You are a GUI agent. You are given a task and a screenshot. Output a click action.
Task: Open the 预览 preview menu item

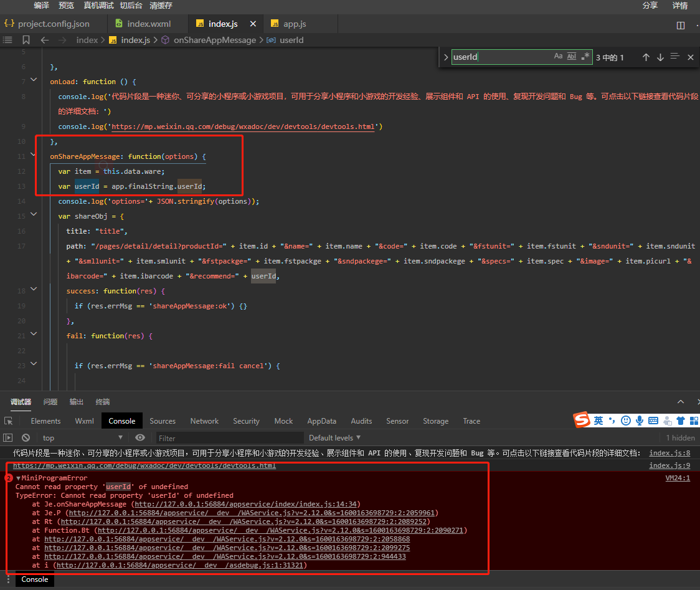(x=66, y=6)
